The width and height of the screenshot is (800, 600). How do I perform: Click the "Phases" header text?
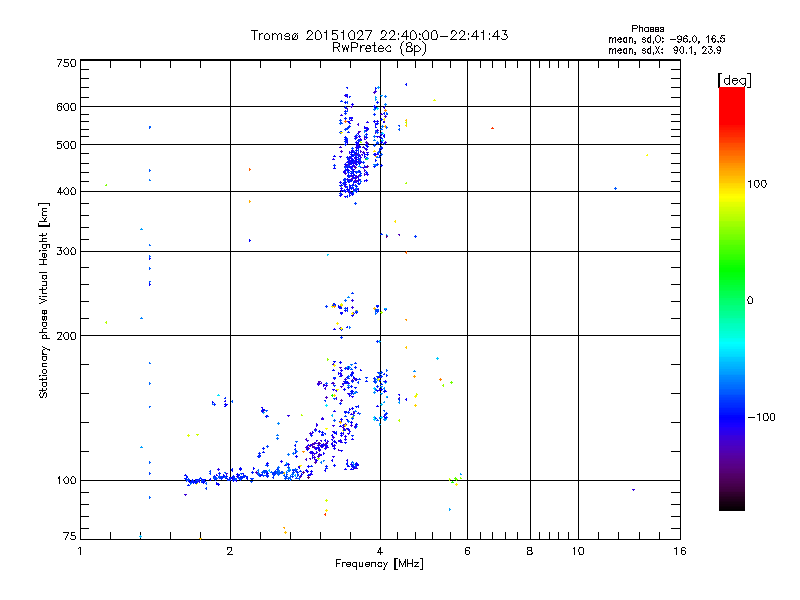point(647,29)
